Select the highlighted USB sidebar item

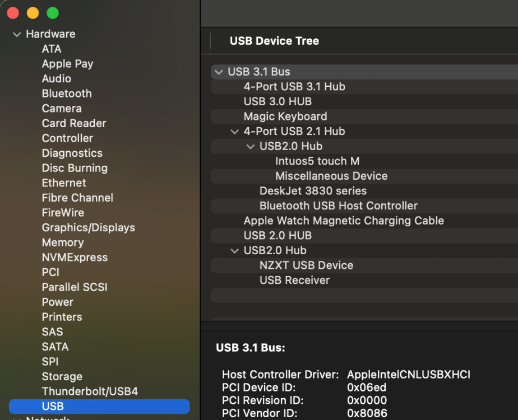99,406
